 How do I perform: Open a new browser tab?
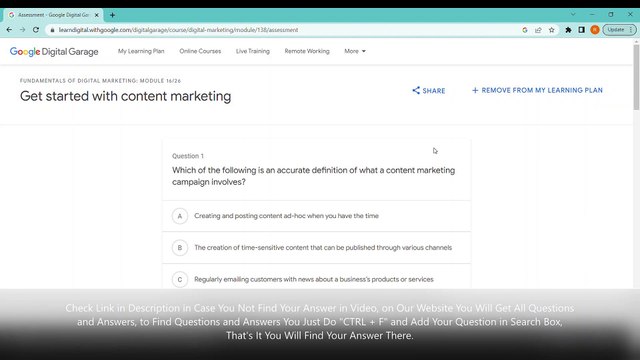[x=112, y=15]
